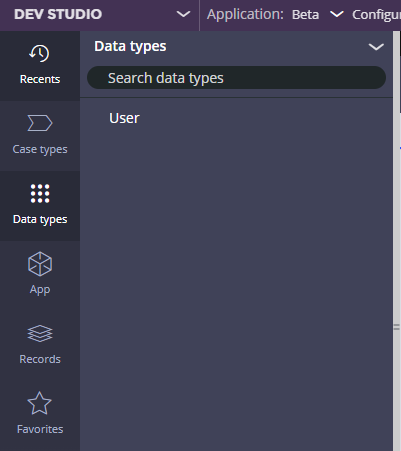Click the Records text label in sidebar
The image size is (401, 451).
click(40, 359)
